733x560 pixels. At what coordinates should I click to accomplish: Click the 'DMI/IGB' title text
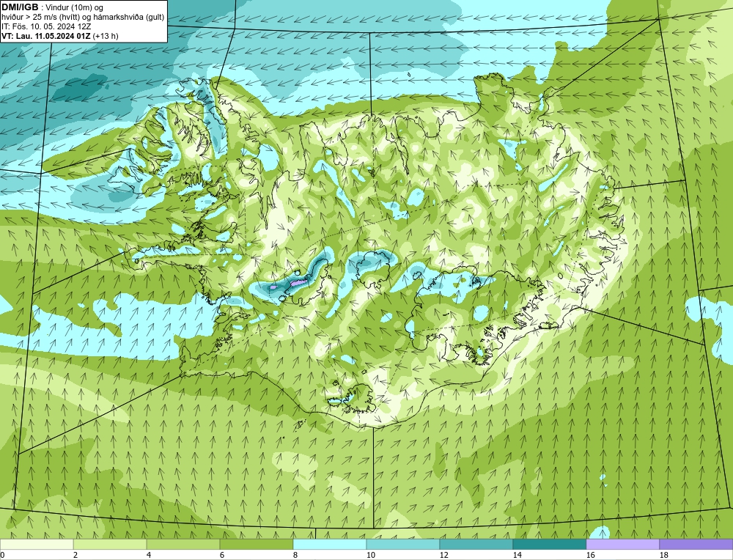point(20,7)
